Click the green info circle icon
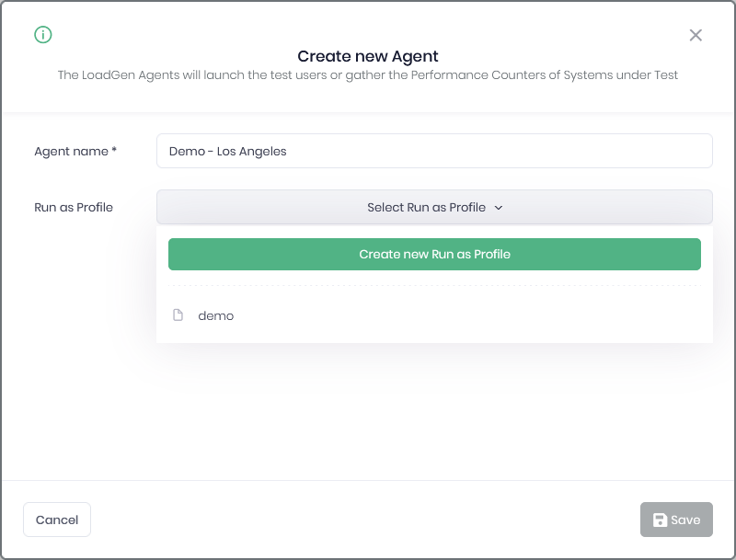 (x=43, y=35)
